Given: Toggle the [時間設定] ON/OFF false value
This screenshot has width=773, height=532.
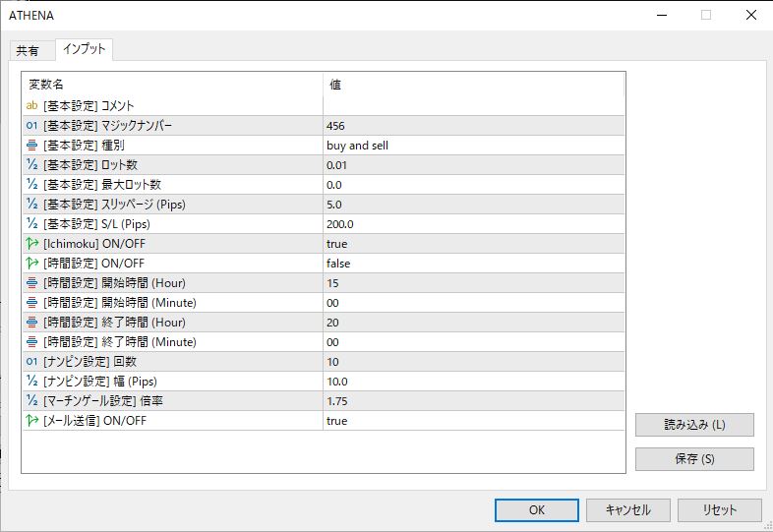Looking at the screenshot, I should 472,264.
